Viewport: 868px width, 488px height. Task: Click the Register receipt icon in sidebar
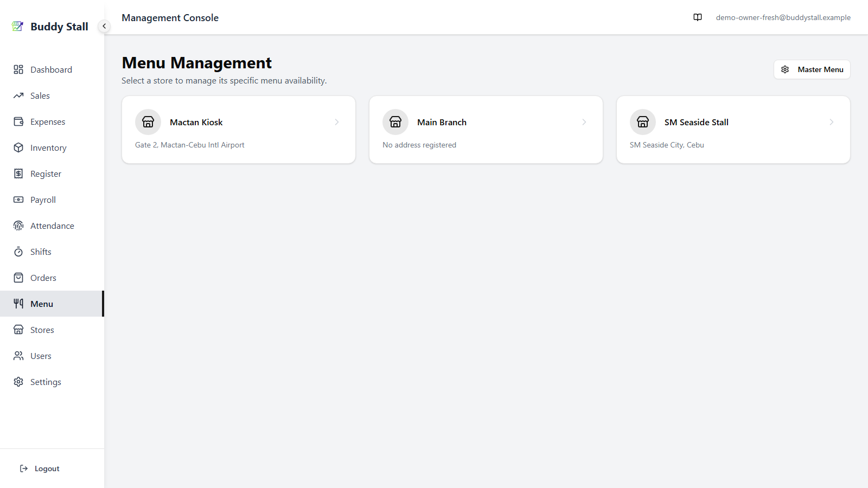[x=18, y=174]
